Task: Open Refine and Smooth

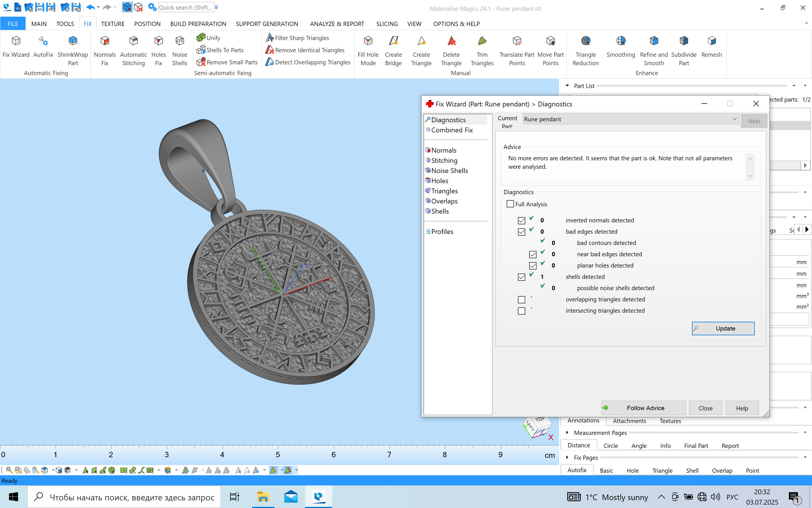Action: (654, 51)
